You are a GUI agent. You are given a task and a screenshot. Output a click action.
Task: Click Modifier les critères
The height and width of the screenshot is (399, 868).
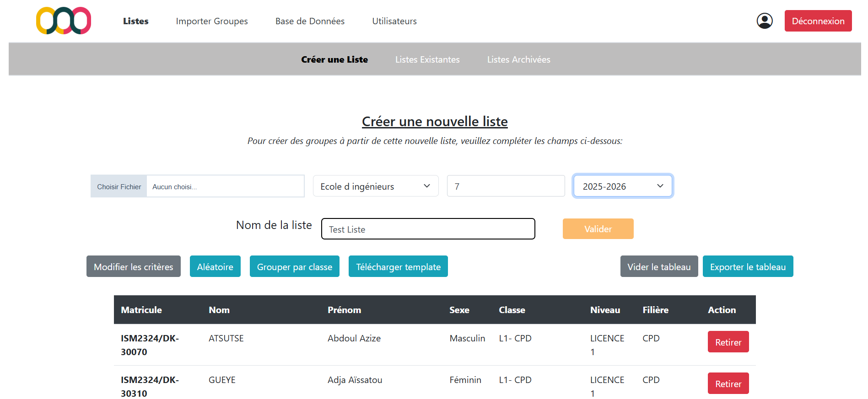coord(134,266)
